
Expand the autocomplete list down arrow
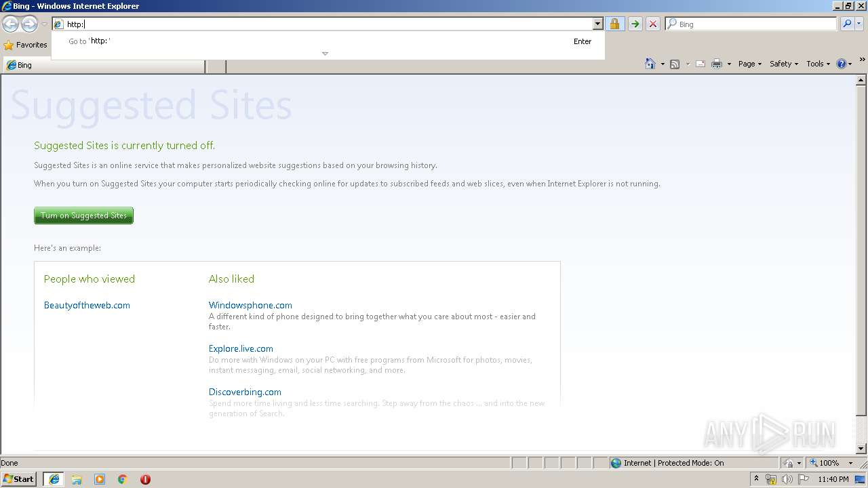pos(325,54)
